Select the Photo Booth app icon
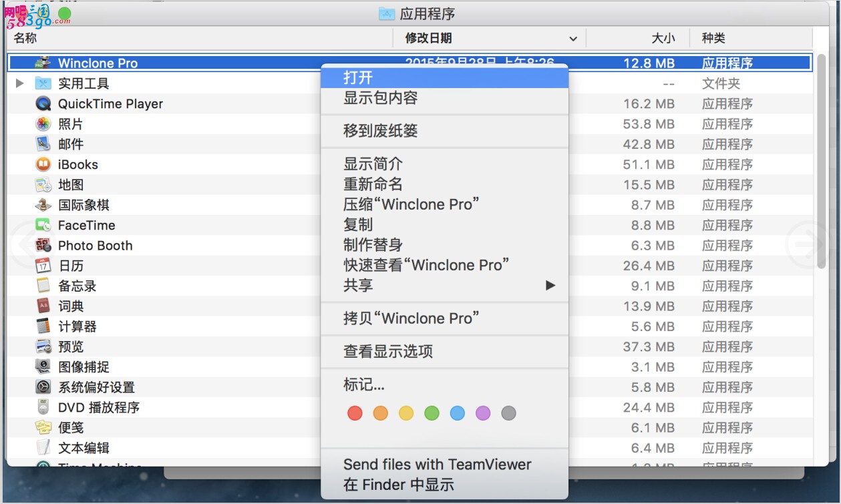The image size is (841, 504). pyautogui.click(x=43, y=245)
